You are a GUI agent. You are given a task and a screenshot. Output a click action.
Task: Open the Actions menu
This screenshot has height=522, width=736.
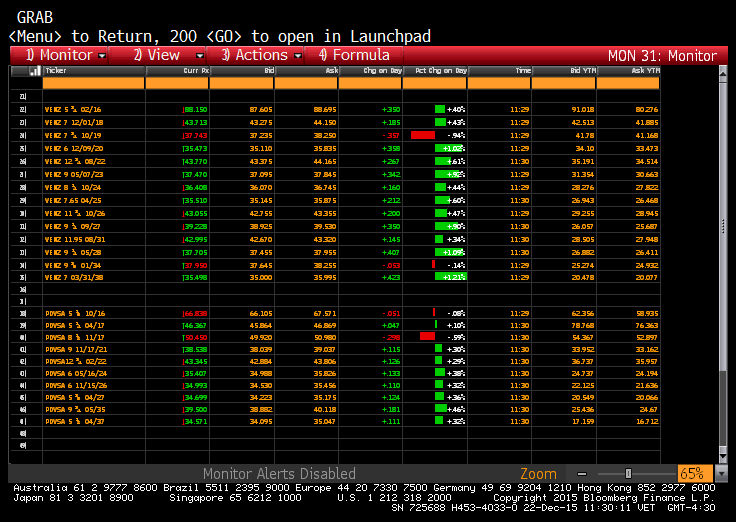(255, 55)
